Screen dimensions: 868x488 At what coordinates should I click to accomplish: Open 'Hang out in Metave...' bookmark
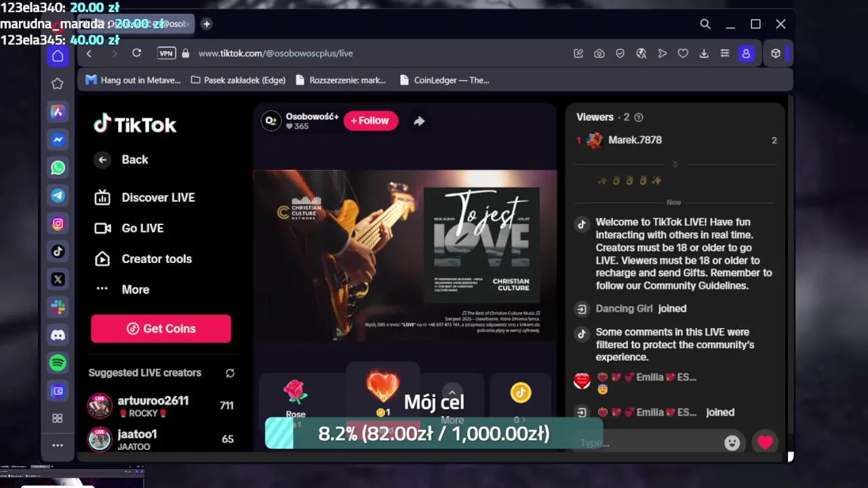pyautogui.click(x=133, y=80)
